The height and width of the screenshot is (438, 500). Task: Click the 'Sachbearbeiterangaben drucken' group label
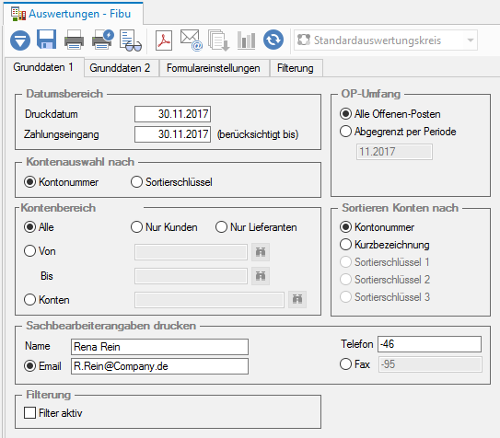(111, 326)
